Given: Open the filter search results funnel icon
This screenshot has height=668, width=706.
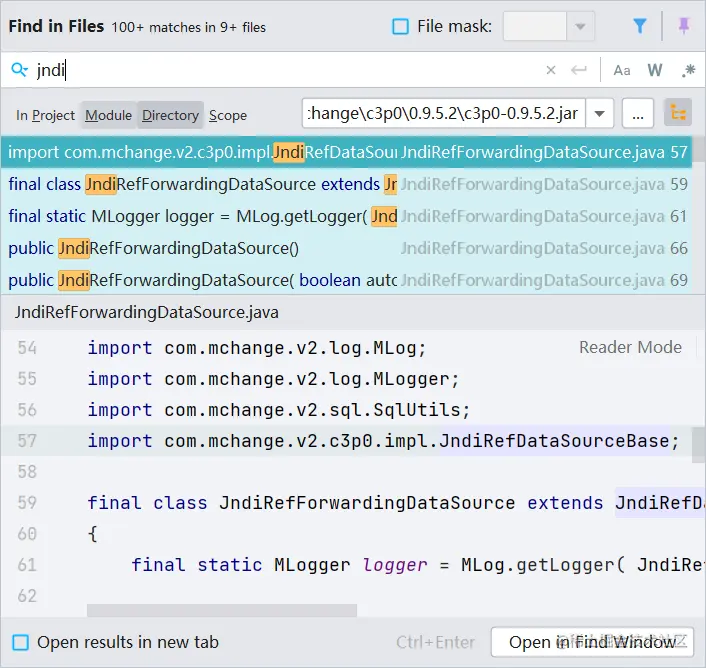Looking at the screenshot, I should point(639,26).
